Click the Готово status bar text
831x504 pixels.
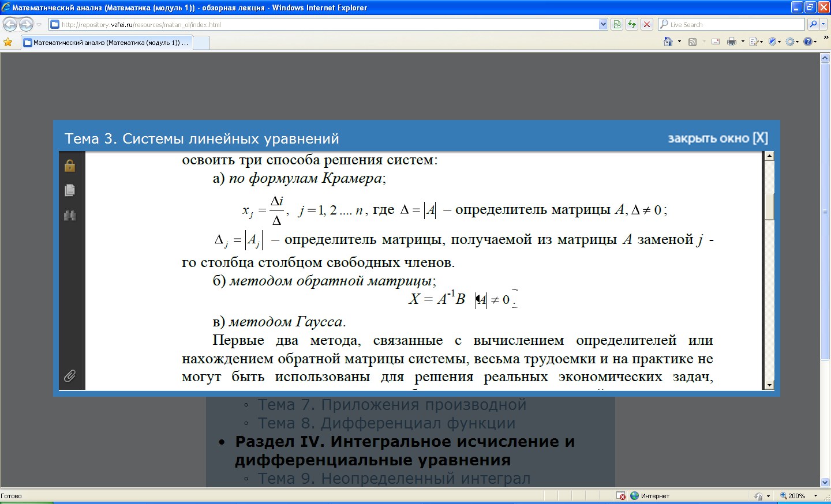click(x=11, y=496)
